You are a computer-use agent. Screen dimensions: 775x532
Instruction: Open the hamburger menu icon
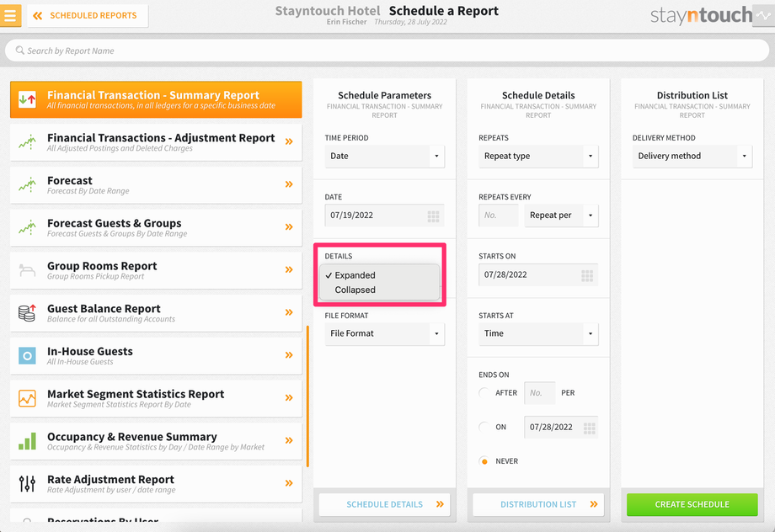[x=10, y=15]
